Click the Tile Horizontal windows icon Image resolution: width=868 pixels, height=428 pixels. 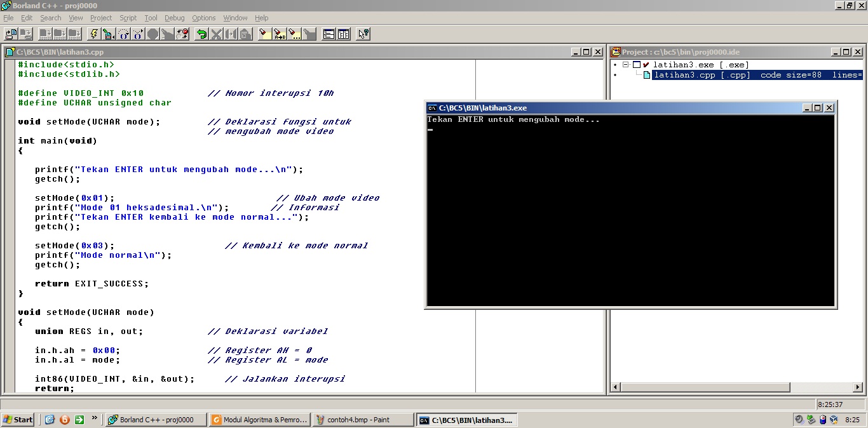tap(329, 34)
